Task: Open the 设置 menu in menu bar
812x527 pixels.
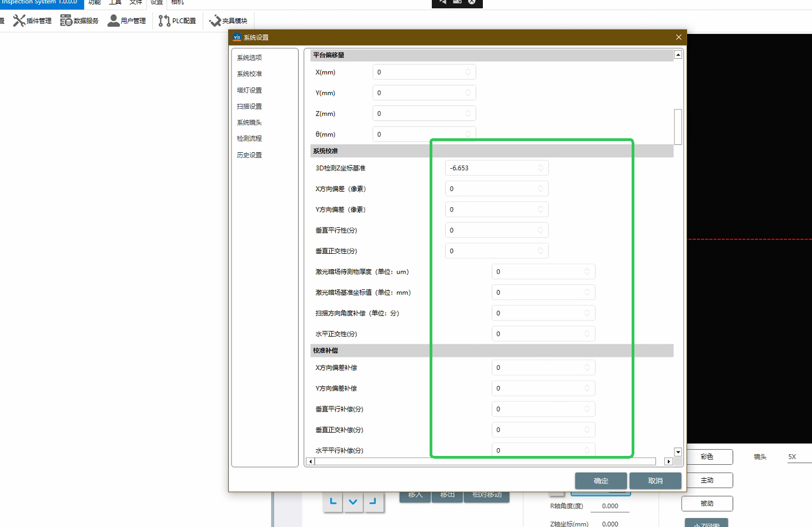Action: pos(157,3)
